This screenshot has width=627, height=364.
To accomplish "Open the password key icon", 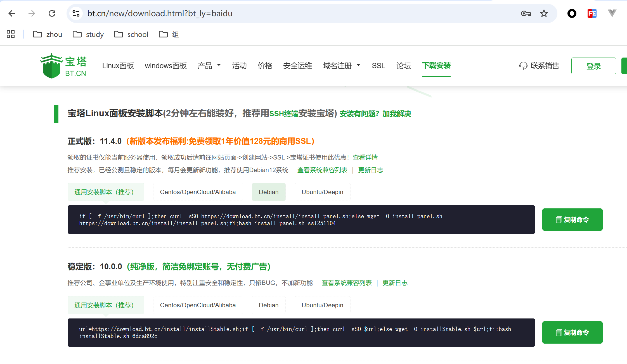I will [526, 13].
